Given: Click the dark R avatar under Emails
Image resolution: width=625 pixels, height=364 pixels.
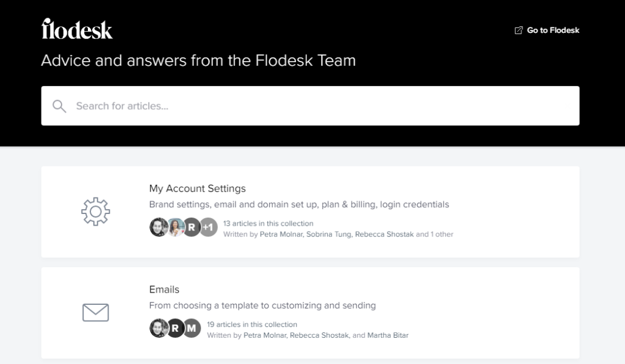Looking at the screenshot, I should click(x=175, y=328).
